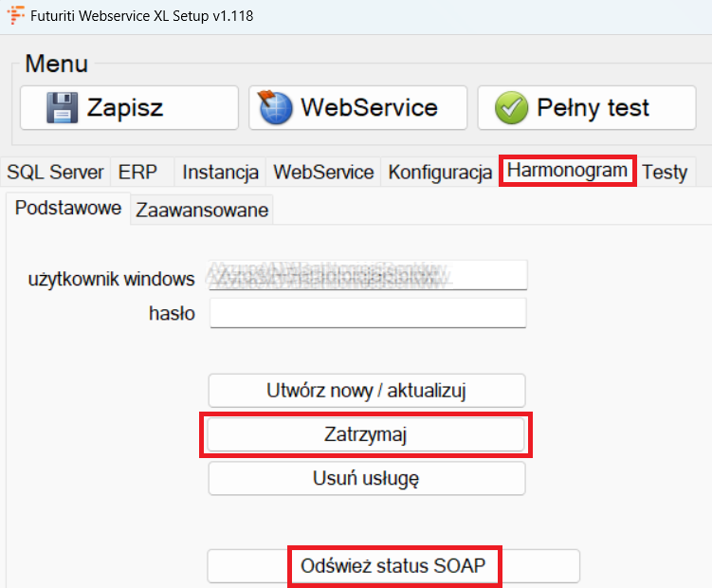
Task: Switch to the SQL Server tab
Action: point(55,173)
